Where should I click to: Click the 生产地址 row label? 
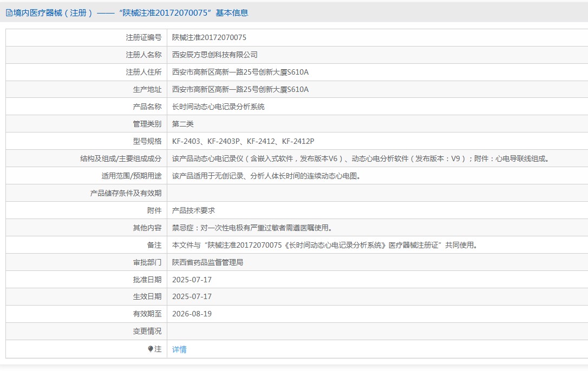tap(147, 90)
